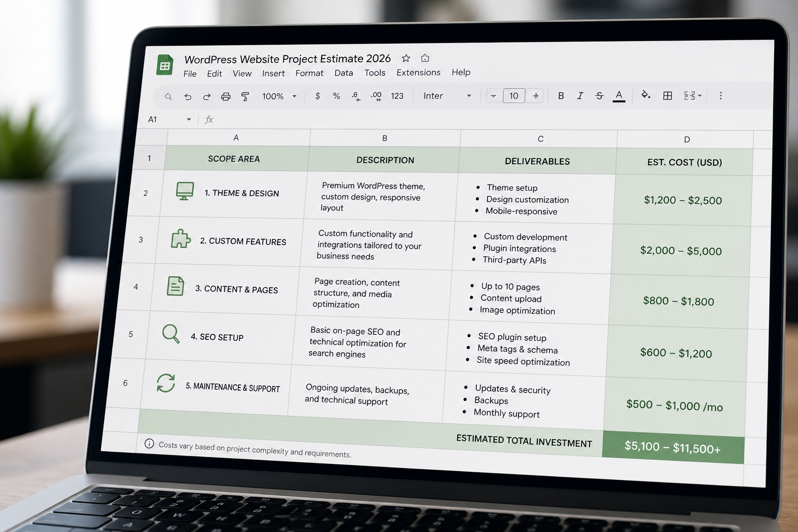Select the $600 – $1,200 cost cell
The image size is (798, 532).
676,353
